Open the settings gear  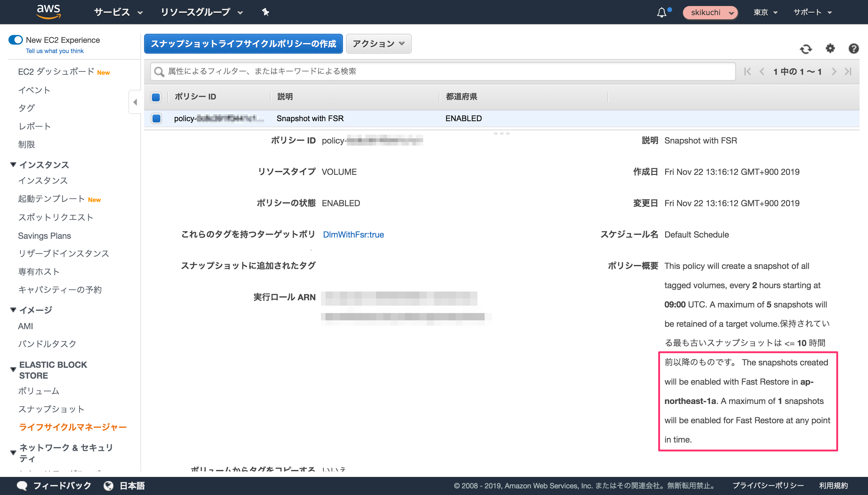(x=830, y=49)
